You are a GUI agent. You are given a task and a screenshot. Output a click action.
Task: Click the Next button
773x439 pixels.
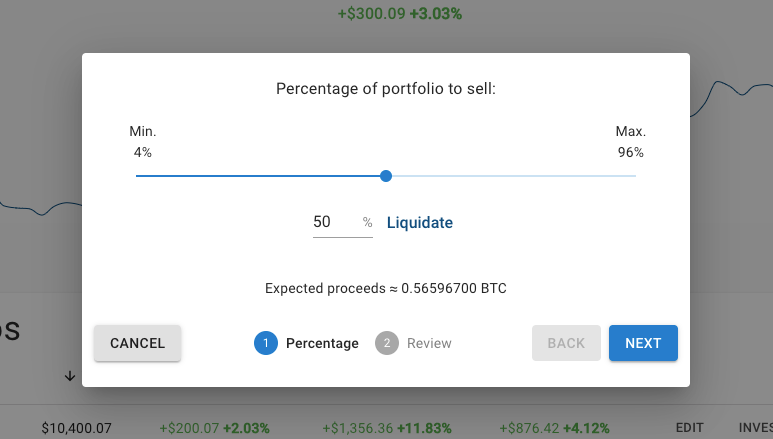coord(643,343)
